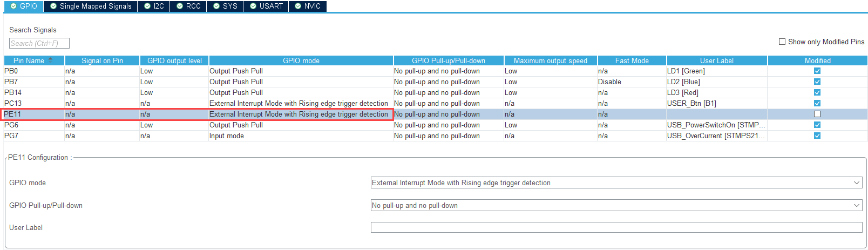
Task: Sort by Pin Name column arrow
Action: point(51,60)
